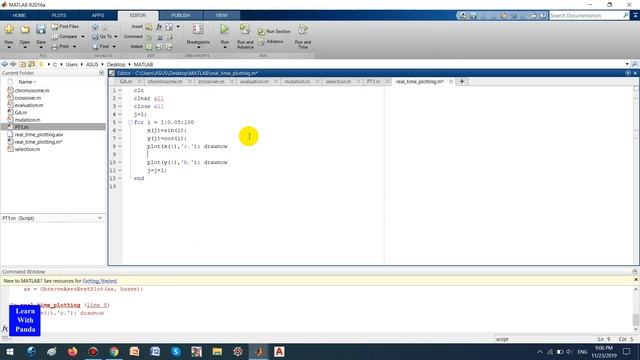Click the Search Documentation field
This screenshot has width=640, height=360.
click(x=586, y=16)
